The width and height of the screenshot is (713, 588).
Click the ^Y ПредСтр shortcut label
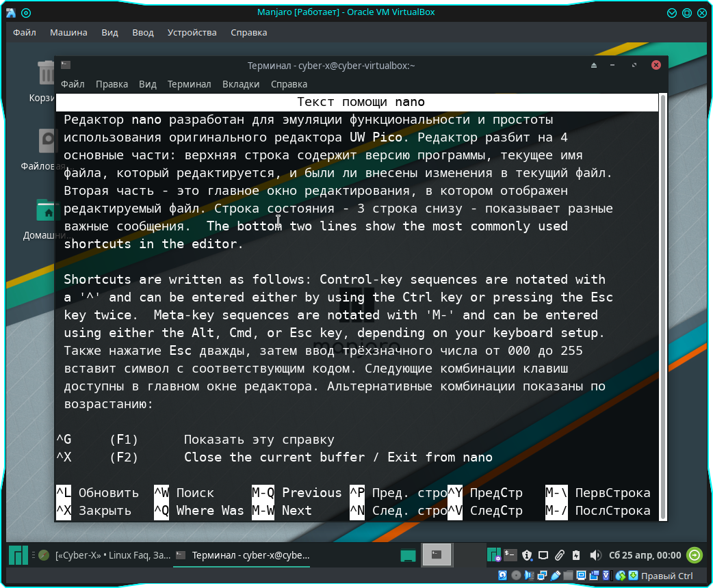tap(485, 492)
